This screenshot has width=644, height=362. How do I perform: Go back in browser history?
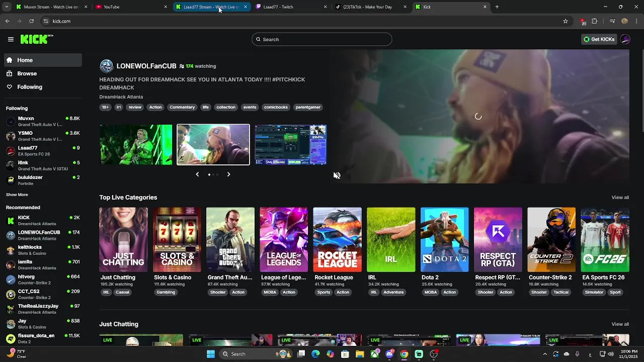[x=8, y=21]
